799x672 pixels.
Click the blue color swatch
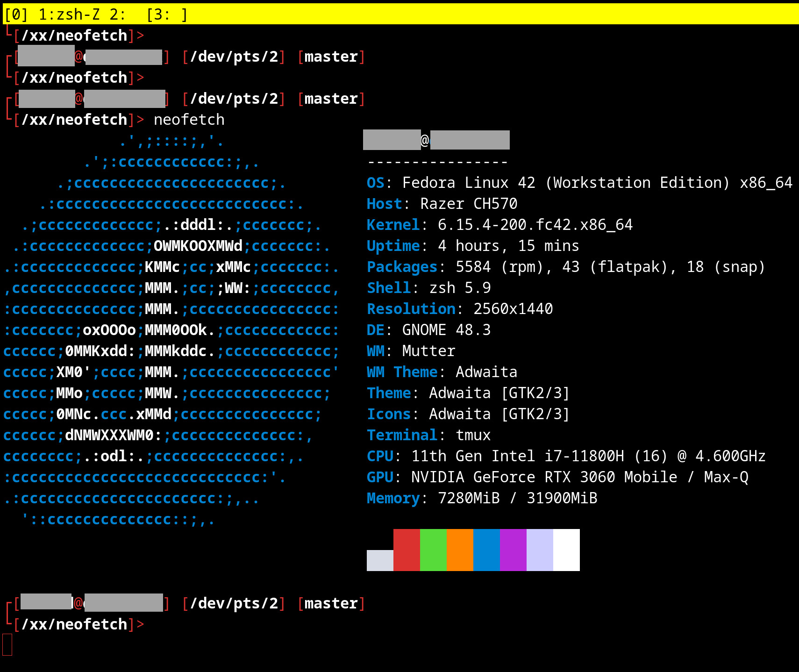(486, 550)
